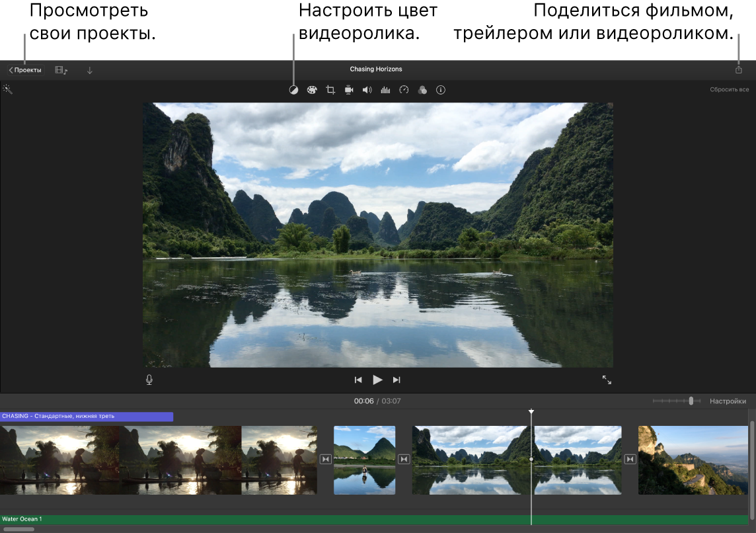Viewport: 756px width, 533px height.
Task: Open the clip Information panel
Action: [x=441, y=90]
